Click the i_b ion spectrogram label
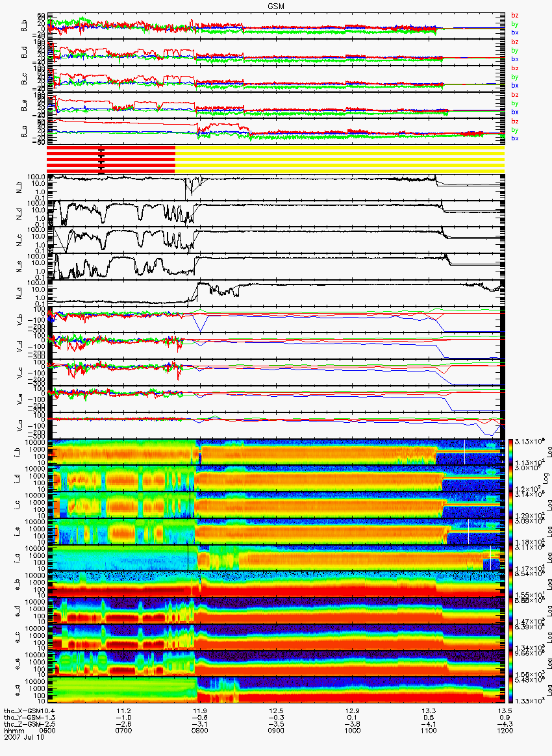 pyautogui.click(x=16, y=452)
